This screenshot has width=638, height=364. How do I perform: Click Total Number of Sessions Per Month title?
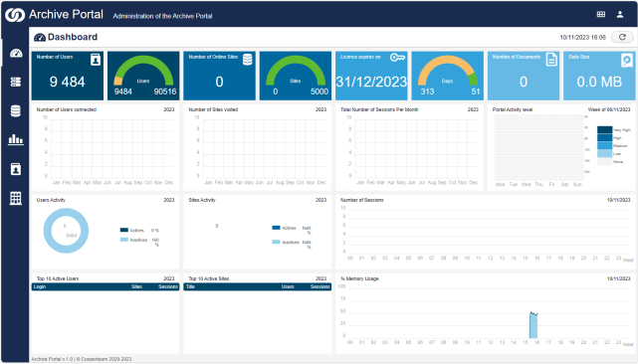[379, 109]
